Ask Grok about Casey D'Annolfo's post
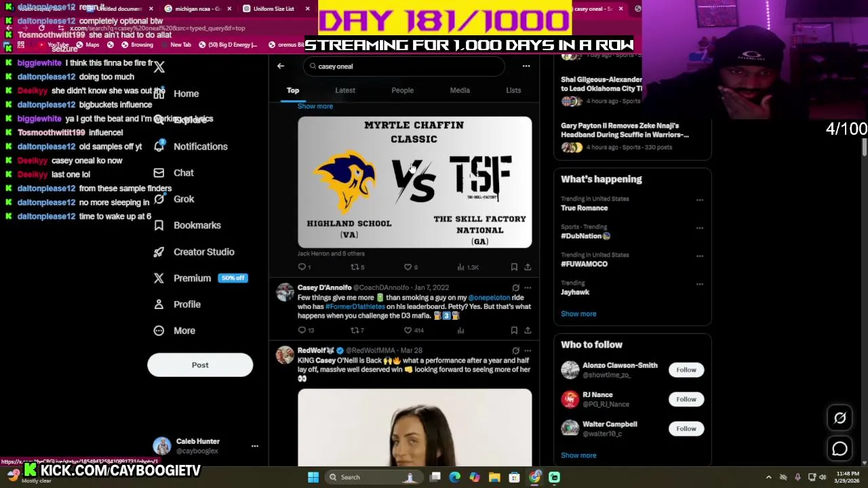Viewport: 868px width, 488px height. pyautogui.click(x=515, y=287)
